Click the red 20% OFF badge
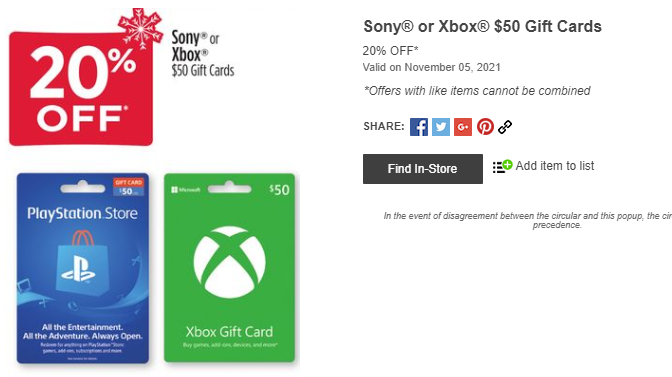This screenshot has width=672, height=377. coord(81,88)
